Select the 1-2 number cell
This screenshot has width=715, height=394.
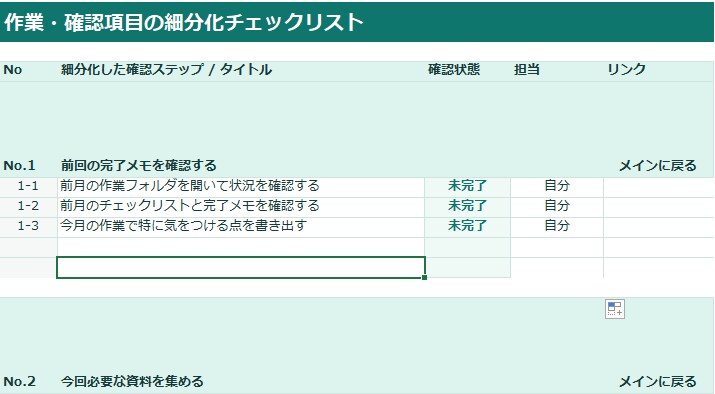28,206
